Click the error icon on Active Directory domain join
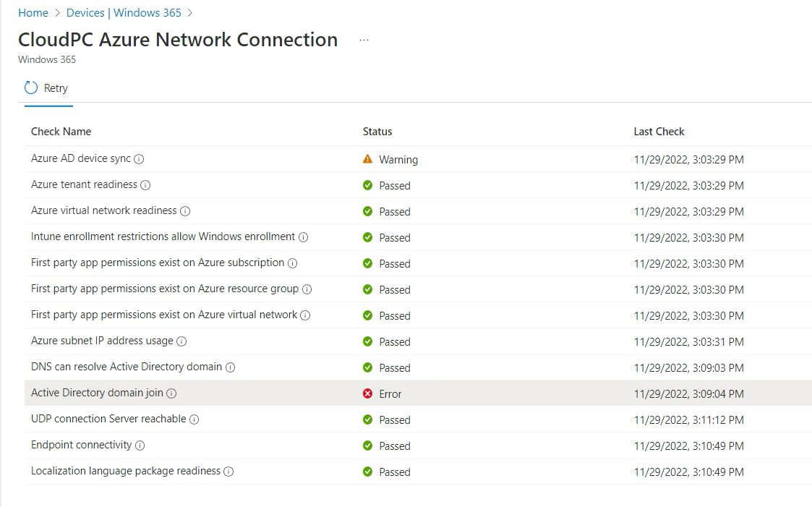 click(x=368, y=393)
